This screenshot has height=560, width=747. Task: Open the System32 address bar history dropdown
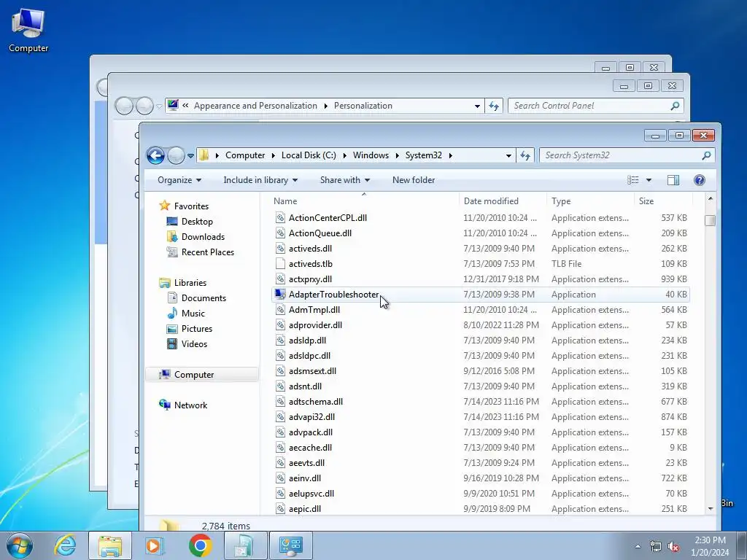tap(508, 156)
